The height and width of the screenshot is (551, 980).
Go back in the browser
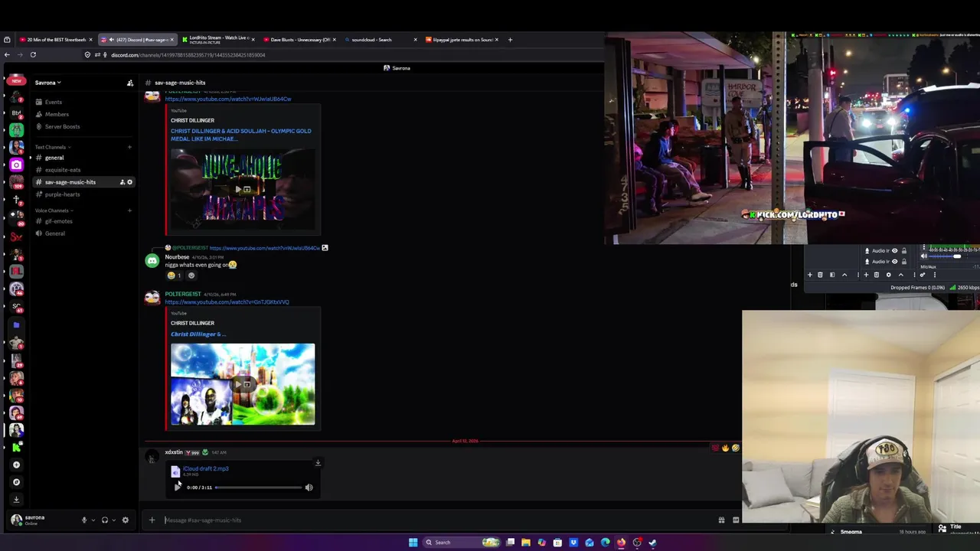coord(7,54)
